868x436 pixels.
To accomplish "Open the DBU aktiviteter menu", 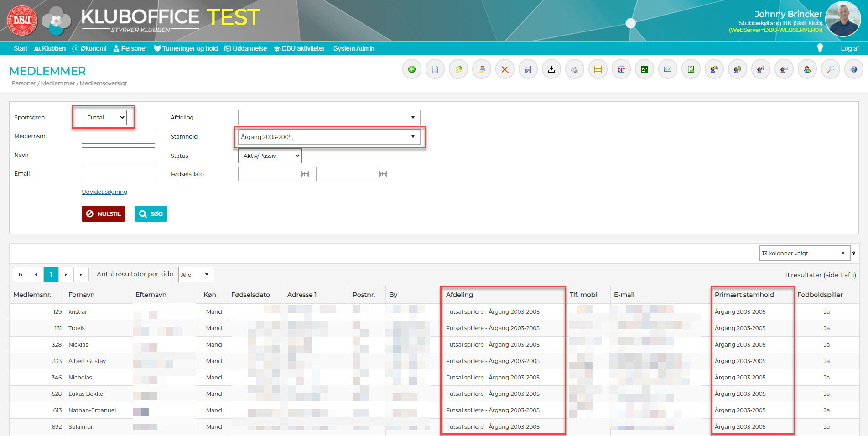I will (299, 48).
